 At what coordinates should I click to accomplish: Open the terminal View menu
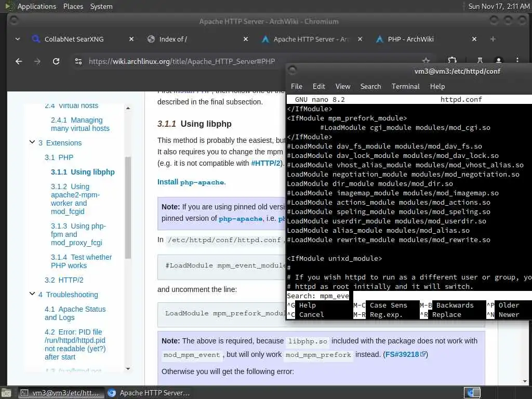[343, 87]
